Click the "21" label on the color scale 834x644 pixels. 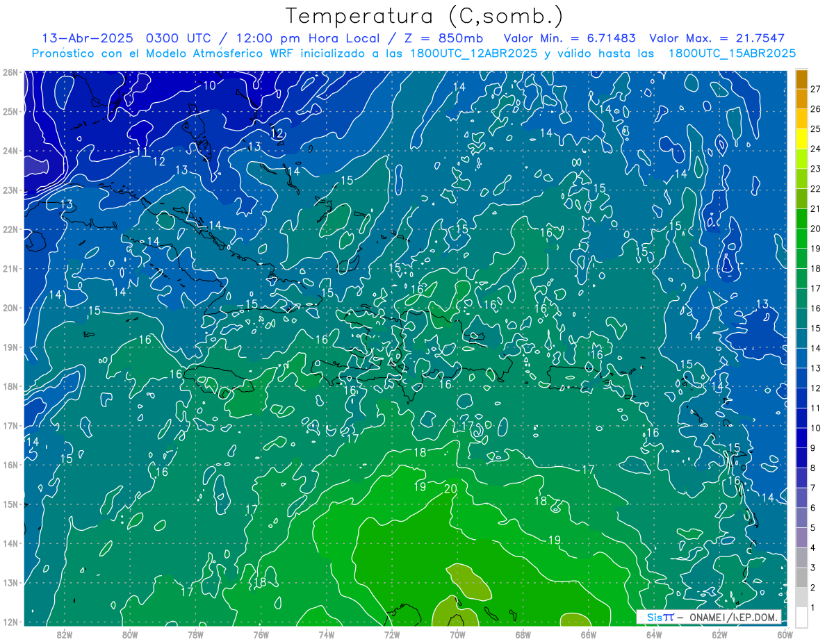click(815, 208)
